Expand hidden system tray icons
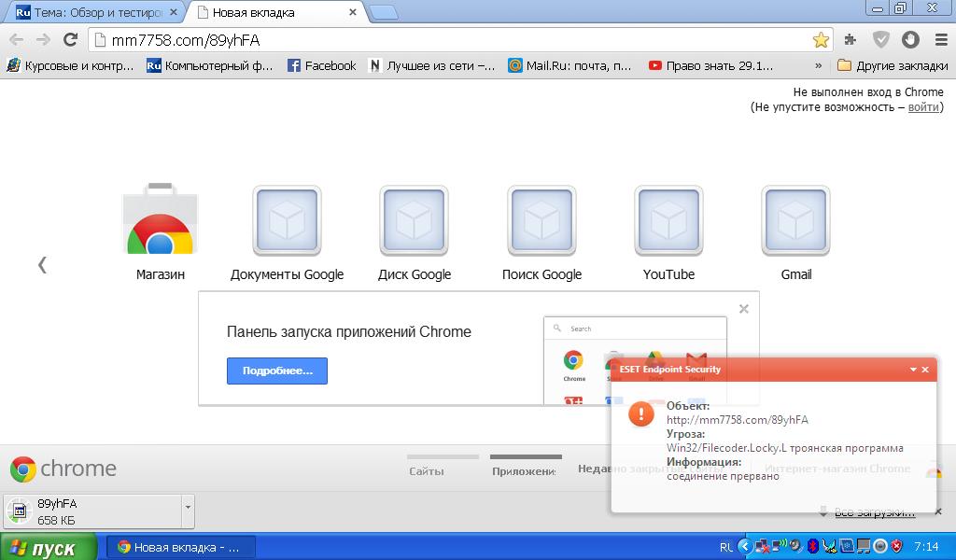 pyautogui.click(x=745, y=546)
